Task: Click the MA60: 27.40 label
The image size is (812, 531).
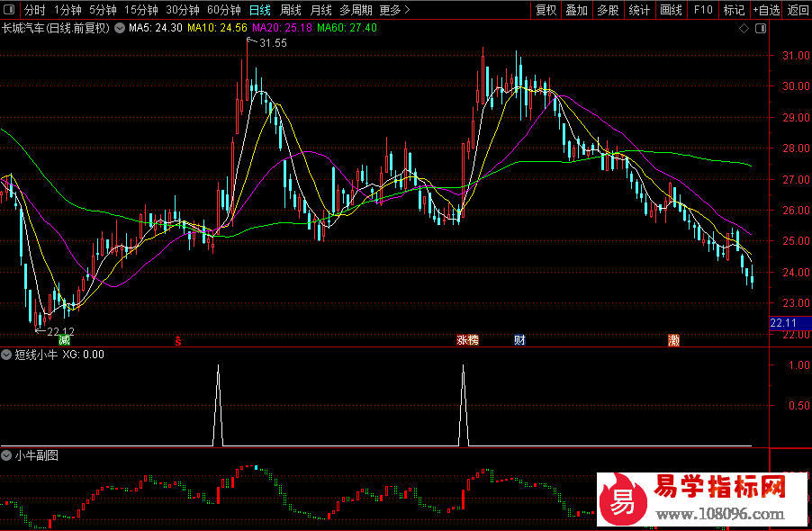Action: point(347,28)
